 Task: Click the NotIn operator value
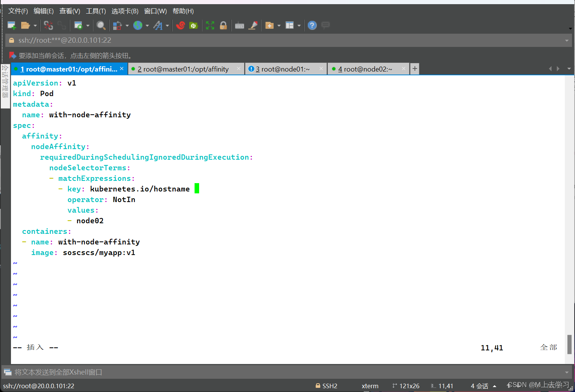[124, 199]
